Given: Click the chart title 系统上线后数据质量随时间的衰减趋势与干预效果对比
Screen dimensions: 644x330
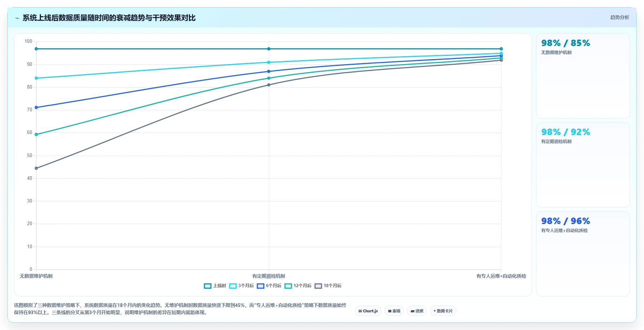Looking at the screenshot, I should pyautogui.click(x=109, y=18).
